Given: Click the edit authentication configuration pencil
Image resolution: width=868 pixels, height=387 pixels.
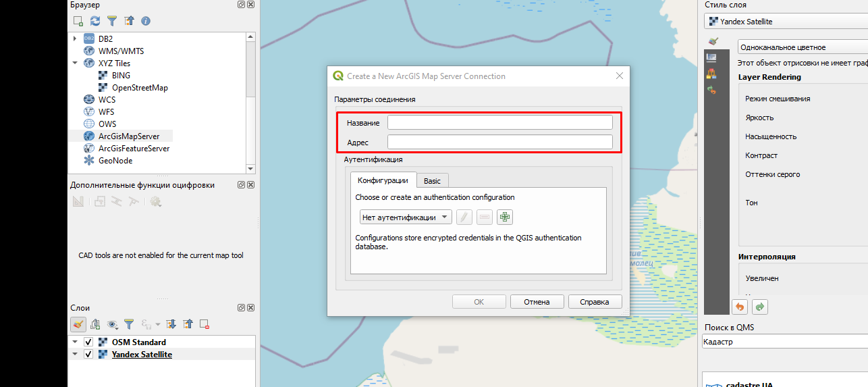Looking at the screenshot, I should (464, 217).
